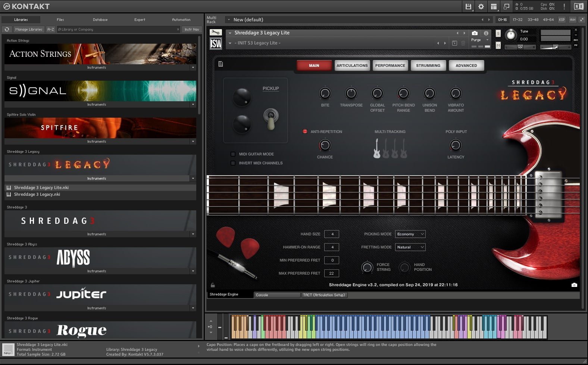Open snapshot view camera icon in header
The image size is (588, 365).
[x=475, y=33]
